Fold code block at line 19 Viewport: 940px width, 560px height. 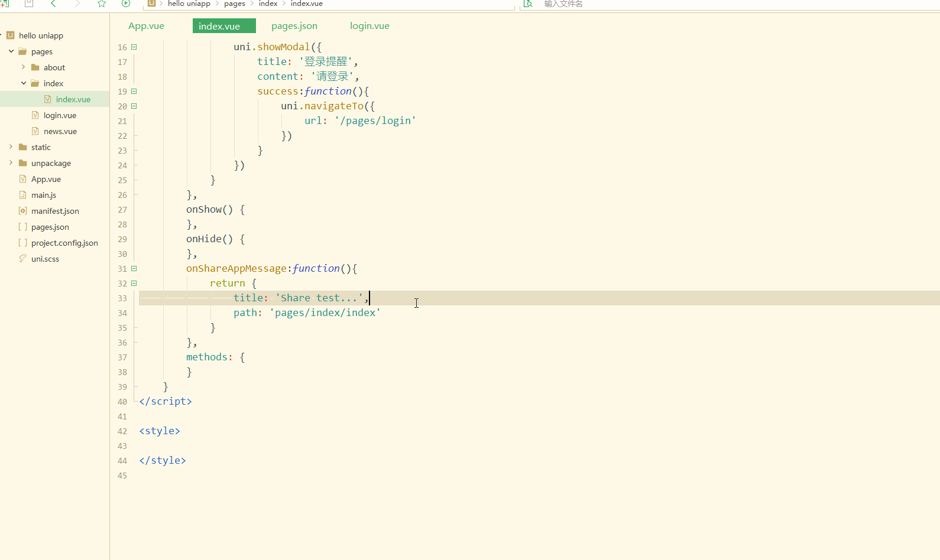[134, 92]
